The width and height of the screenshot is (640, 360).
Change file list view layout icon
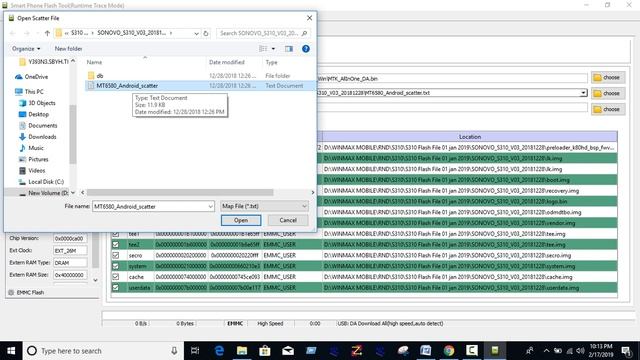(x=263, y=49)
